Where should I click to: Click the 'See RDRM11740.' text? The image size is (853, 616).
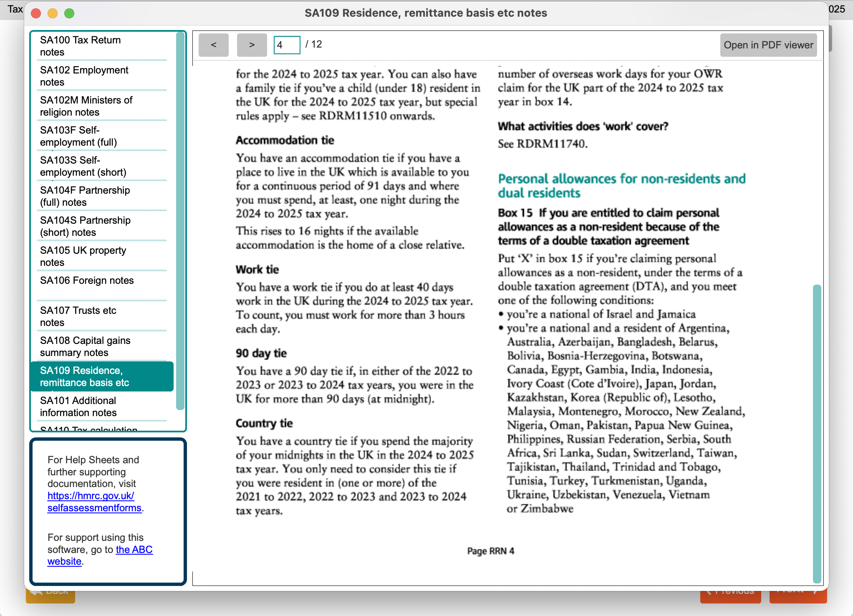[543, 144]
